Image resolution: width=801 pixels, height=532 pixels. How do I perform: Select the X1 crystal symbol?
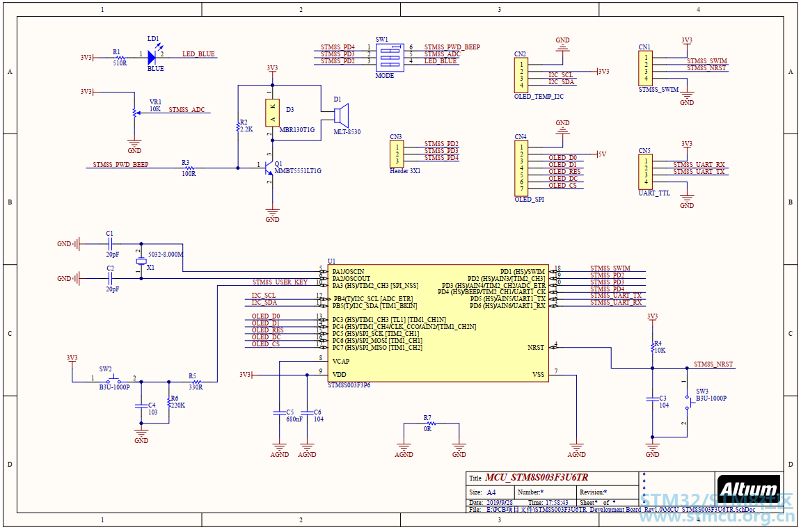pos(141,261)
